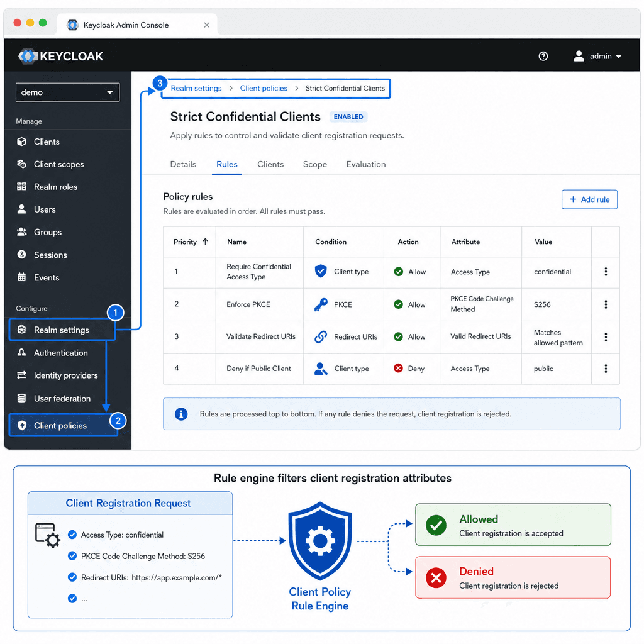
Task: Click the admin user avatar icon
Action: pos(579,56)
